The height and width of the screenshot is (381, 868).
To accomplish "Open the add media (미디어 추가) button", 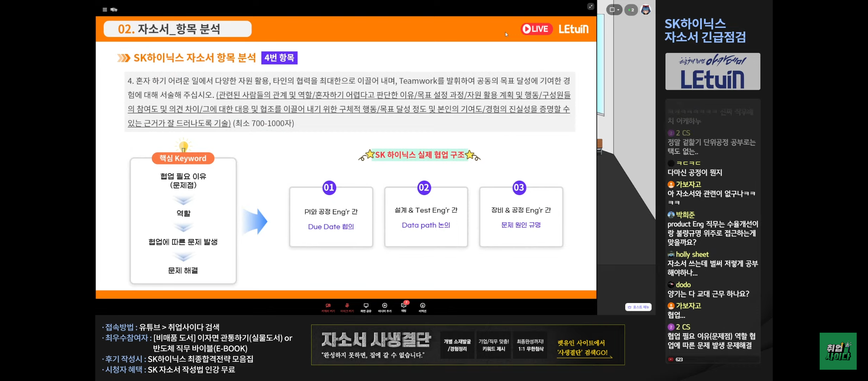I will click(385, 308).
